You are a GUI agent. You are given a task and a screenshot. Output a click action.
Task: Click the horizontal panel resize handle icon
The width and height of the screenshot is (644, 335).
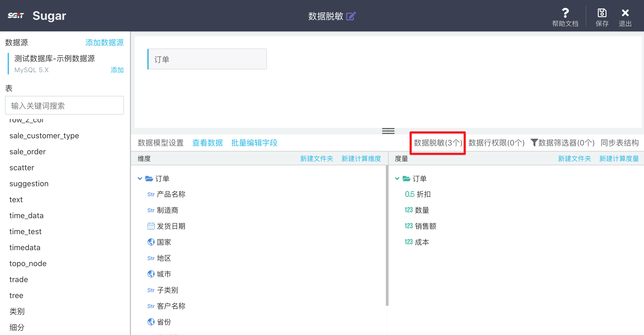tap(388, 131)
